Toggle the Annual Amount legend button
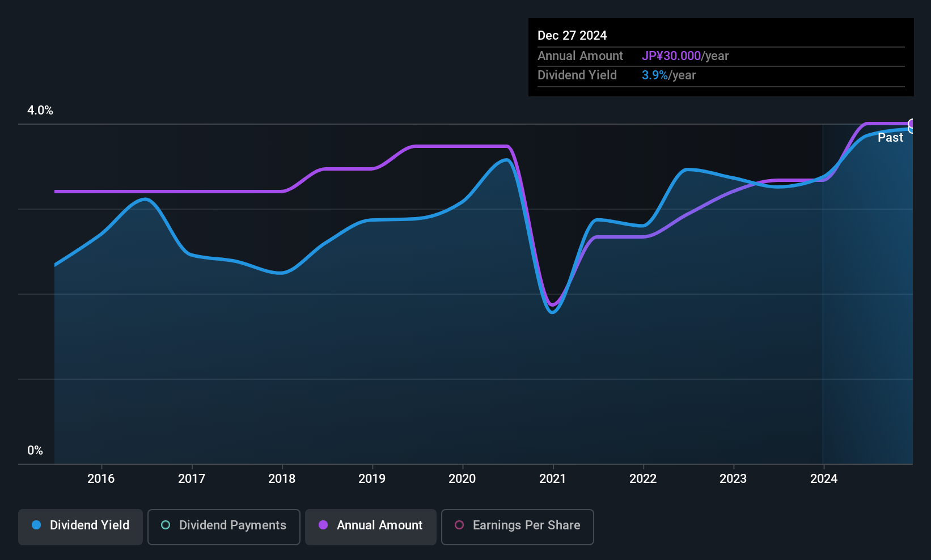The width and height of the screenshot is (931, 560). [x=371, y=527]
